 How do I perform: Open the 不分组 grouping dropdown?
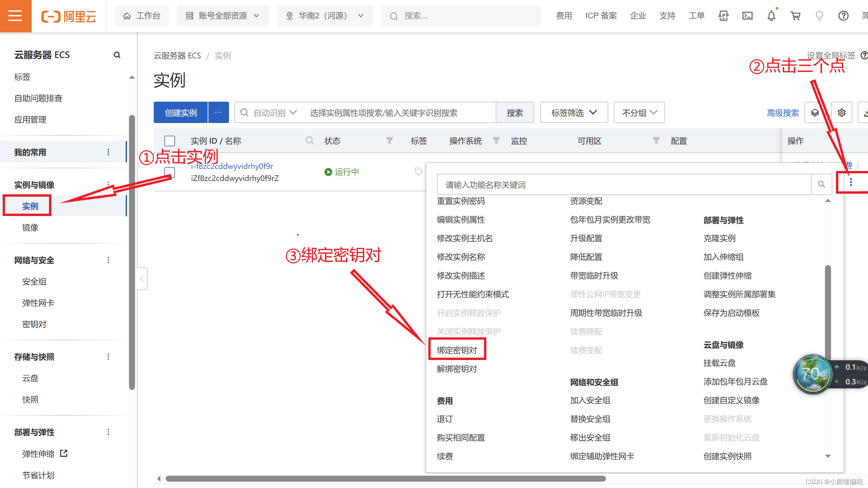click(x=639, y=113)
